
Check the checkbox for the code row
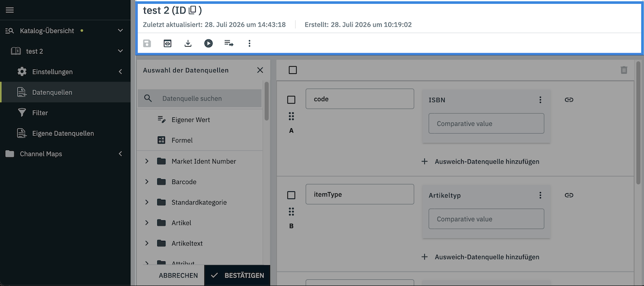click(292, 100)
